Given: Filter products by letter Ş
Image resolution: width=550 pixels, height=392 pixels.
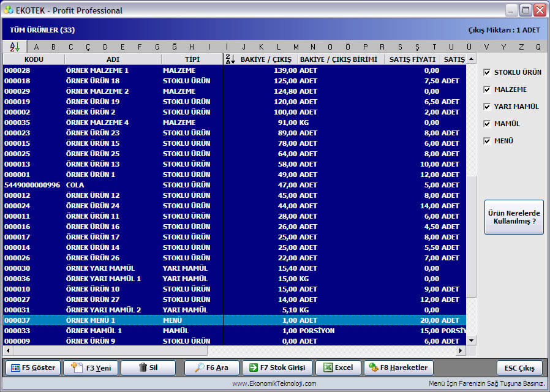Looking at the screenshot, I should 417,47.
